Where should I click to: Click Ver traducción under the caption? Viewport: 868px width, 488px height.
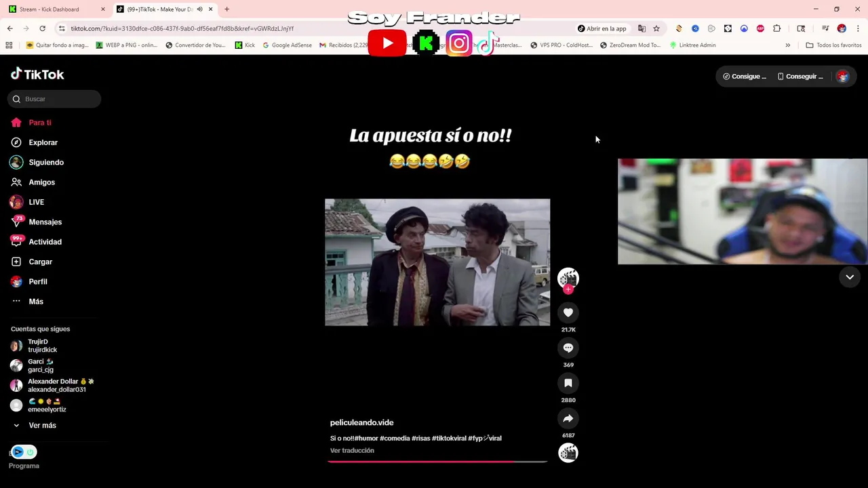352,451
